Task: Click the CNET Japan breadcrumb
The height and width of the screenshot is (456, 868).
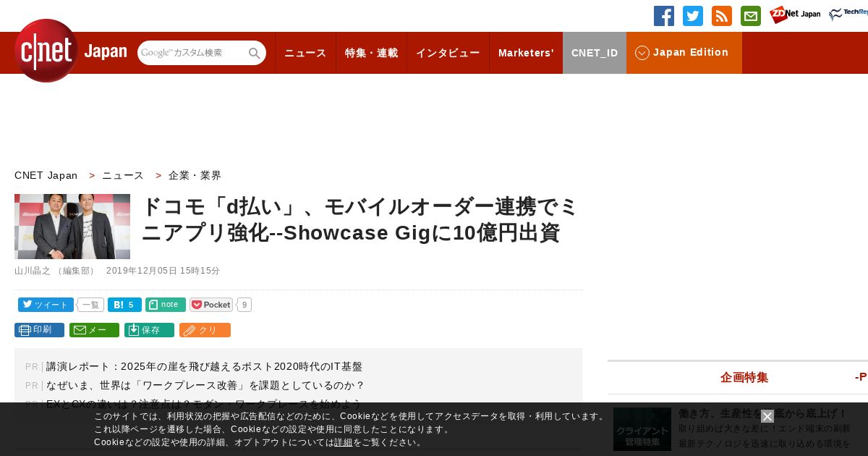Action: [x=46, y=175]
